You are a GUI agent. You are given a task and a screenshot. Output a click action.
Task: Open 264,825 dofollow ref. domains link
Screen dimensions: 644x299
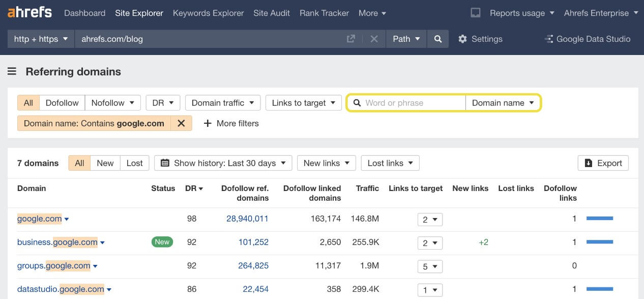pyautogui.click(x=253, y=265)
